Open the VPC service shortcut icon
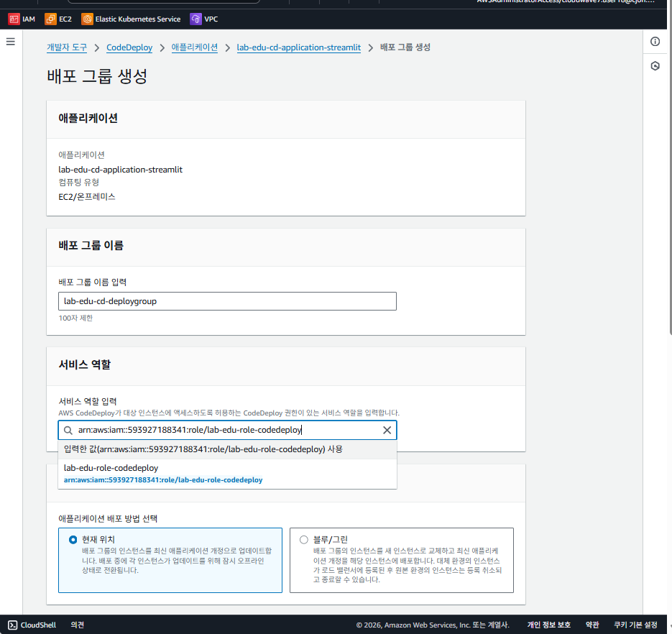This screenshot has height=634, width=672. click(195, 19)
